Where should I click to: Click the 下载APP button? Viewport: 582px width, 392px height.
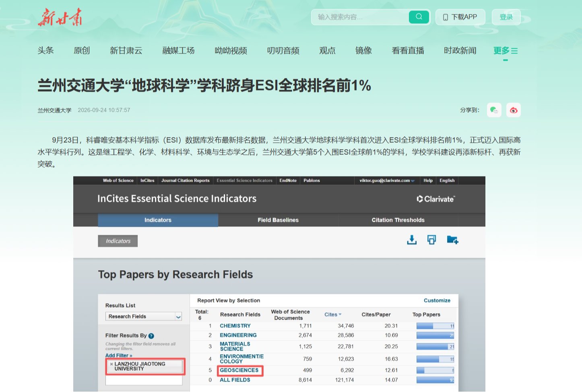460,17
